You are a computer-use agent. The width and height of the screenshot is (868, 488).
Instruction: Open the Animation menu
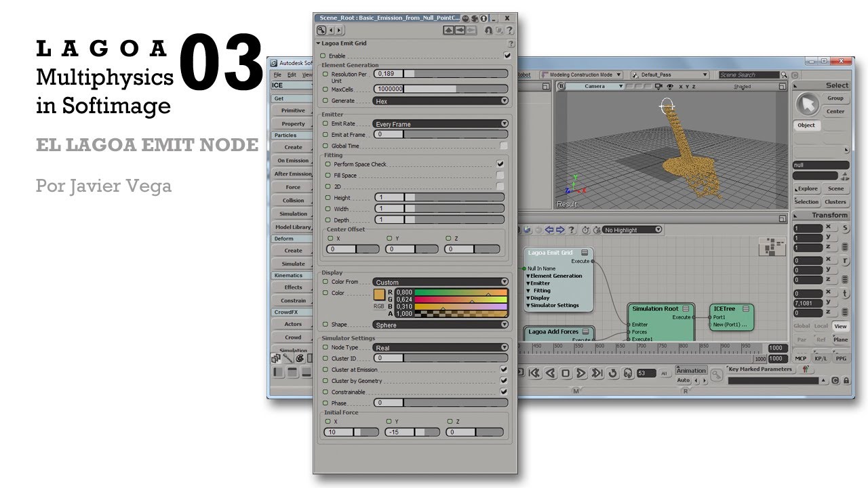pos(692,370)
